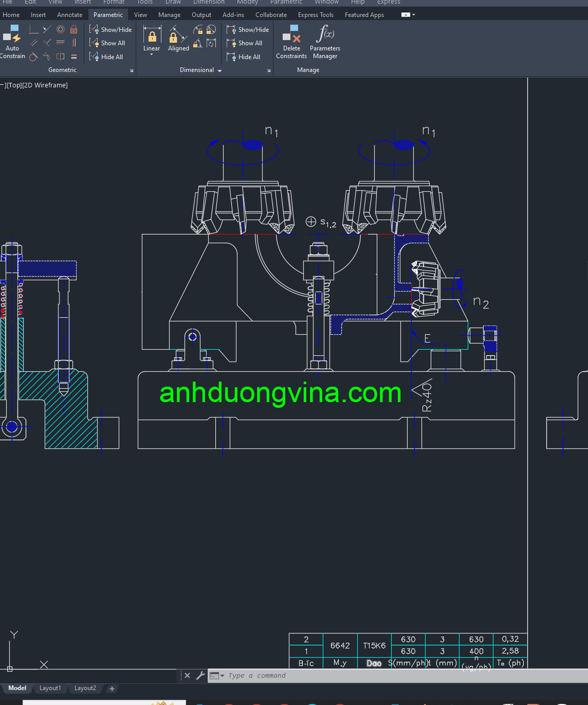This screenshot has width=588, height=705.
Task: Open the Parameters Manager
Action: tap(325, 42)
